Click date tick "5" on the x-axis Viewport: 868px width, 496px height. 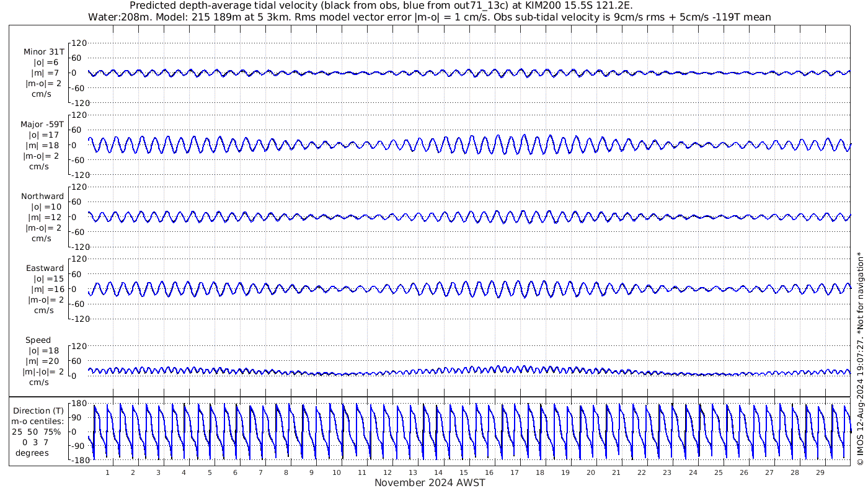coord(210,472)
